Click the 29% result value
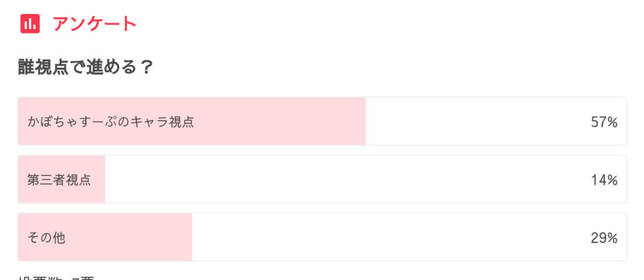644x280 pixels. click(604, 238)
